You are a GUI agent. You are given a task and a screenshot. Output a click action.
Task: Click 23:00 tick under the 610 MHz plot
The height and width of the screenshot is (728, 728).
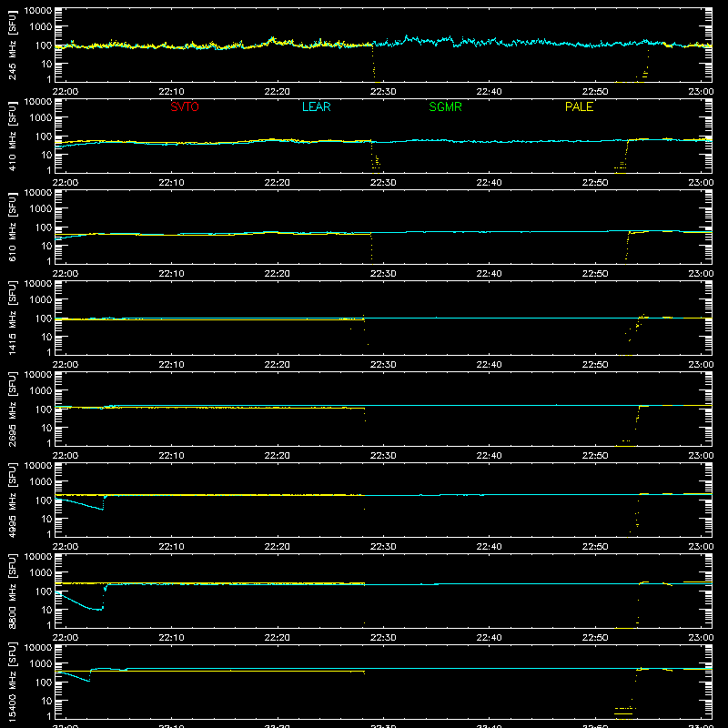pyautogui.click(x=701, y=274)
